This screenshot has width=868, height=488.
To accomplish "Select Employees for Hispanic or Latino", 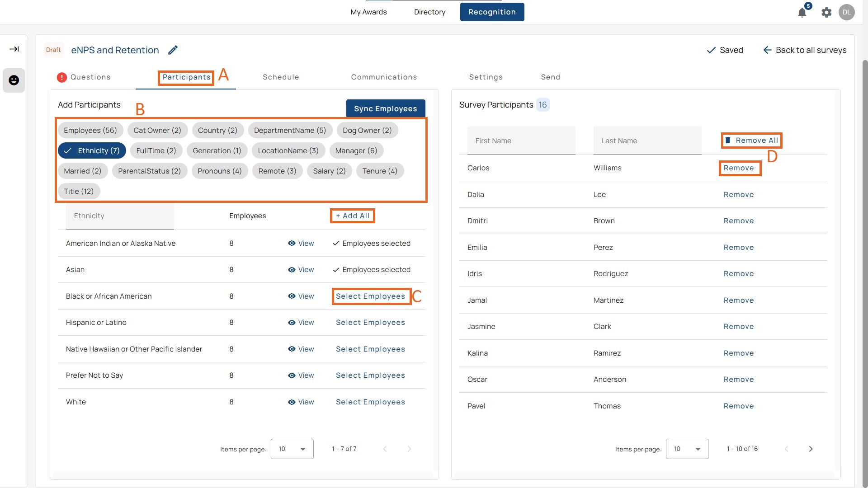I will [x=370, y=323].
